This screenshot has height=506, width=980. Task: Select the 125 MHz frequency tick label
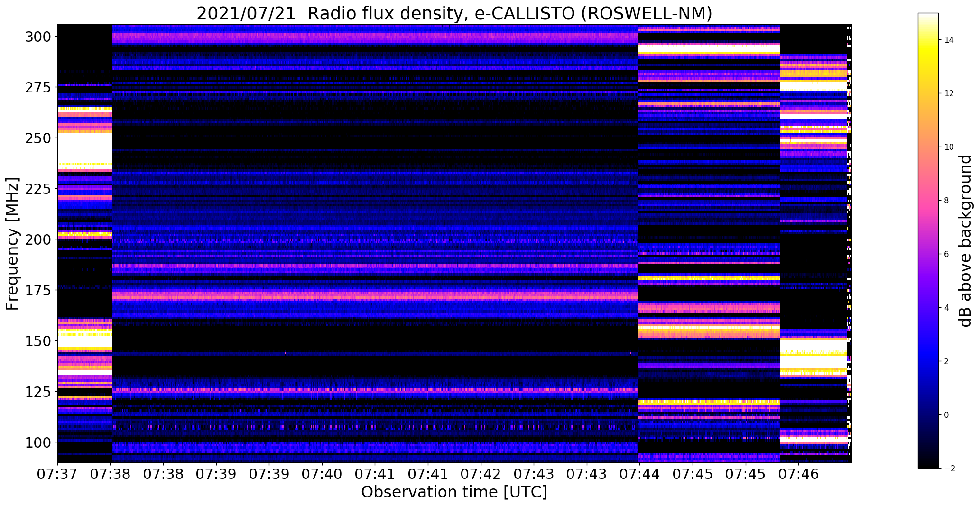39,392
